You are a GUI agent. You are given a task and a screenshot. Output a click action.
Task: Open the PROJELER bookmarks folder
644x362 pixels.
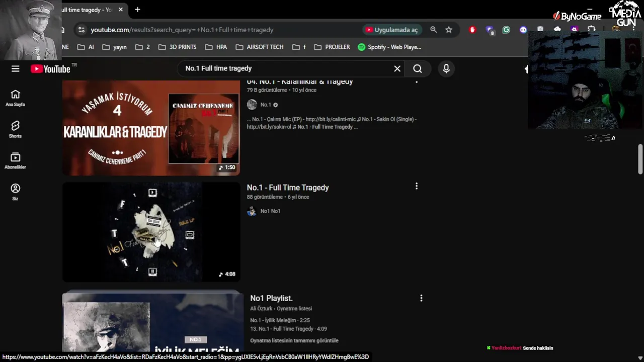332,47
